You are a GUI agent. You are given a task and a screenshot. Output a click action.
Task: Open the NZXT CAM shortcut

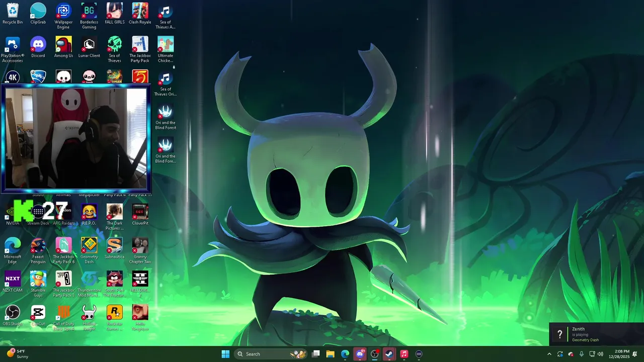pos(13,282)
